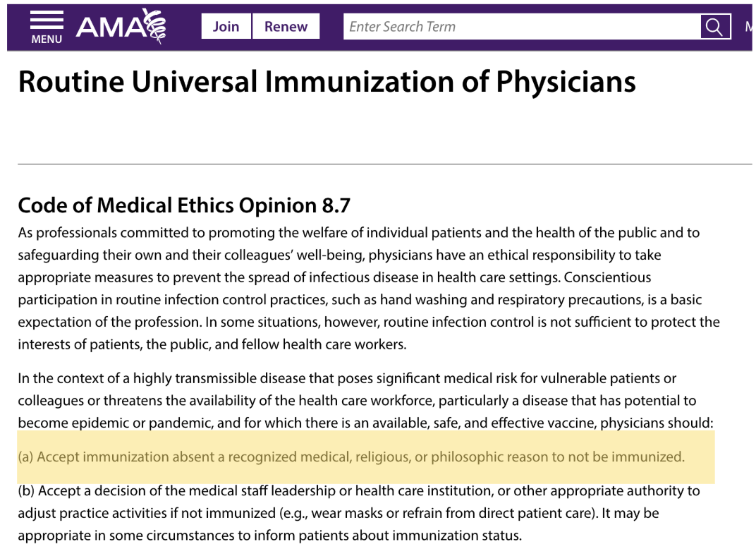The image size is (756, 549).
Task: Click the MENU text label under the hamburger
Action: 47,40
